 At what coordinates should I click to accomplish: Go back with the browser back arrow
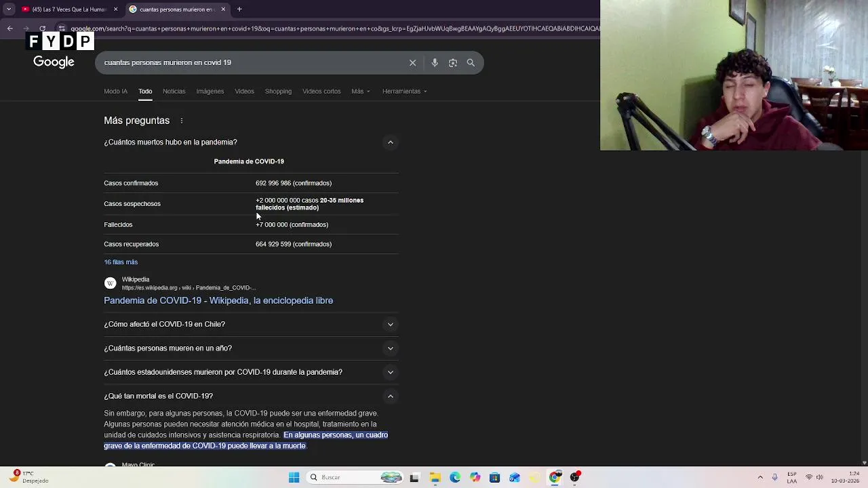[9, 28]
